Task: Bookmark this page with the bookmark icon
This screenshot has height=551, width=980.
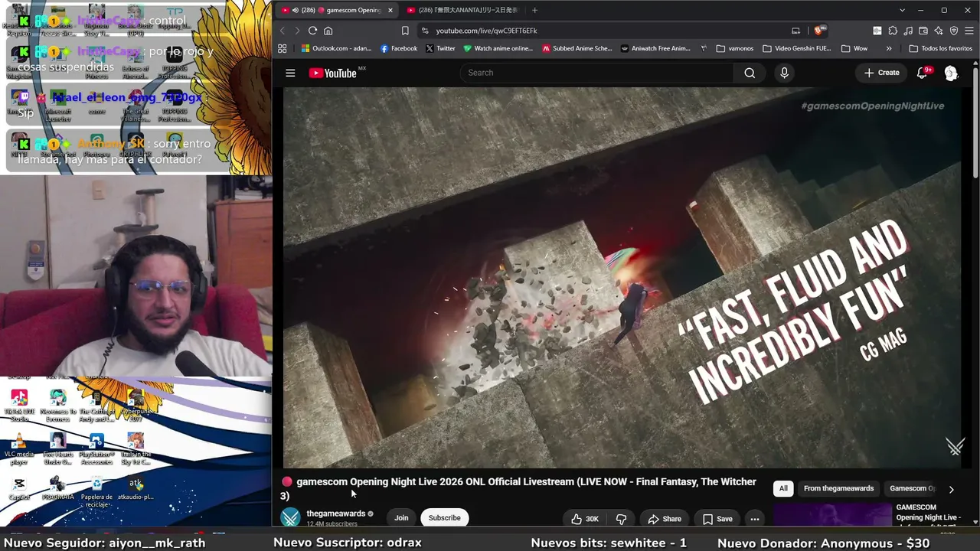Action: point(405,31)
